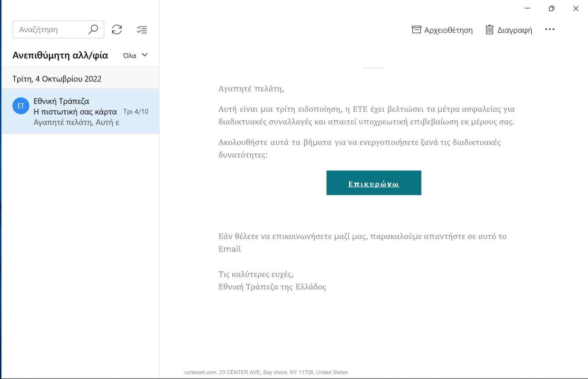The image size is (588, 379).
Task: Open the more actions ellipsis menu
Action: click(x=550, y=29)
